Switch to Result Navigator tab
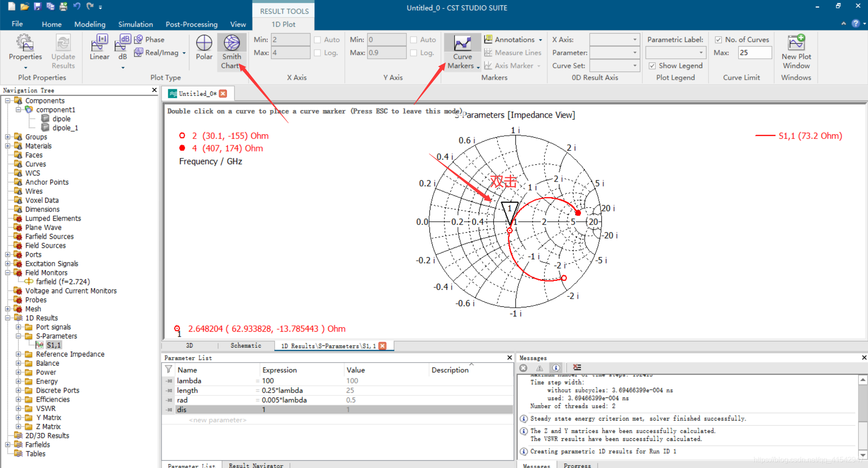Viewport: 868px width, 468px height. click(256, 465)
